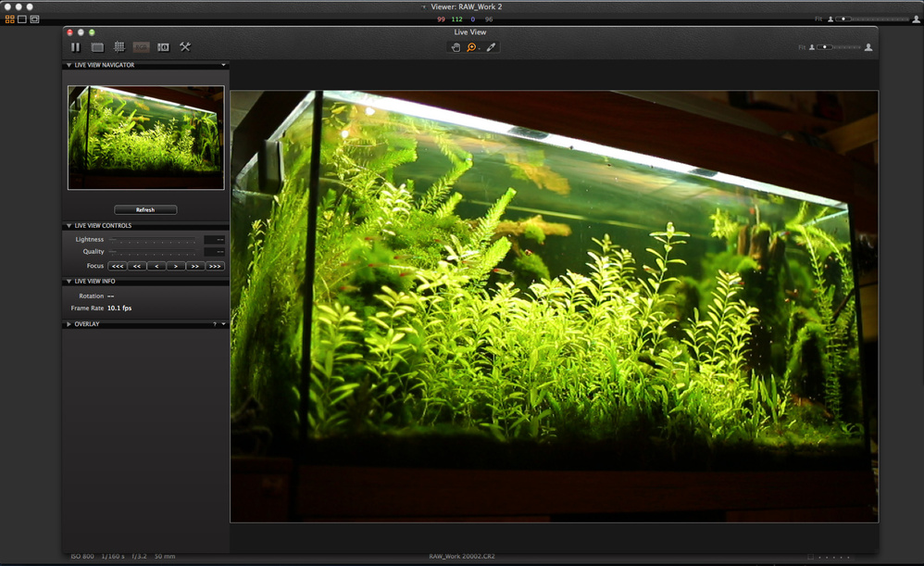This screenshot has width=924, height=566.
Task: Toggle the RGB color mode button
Action: click(141, 47)
